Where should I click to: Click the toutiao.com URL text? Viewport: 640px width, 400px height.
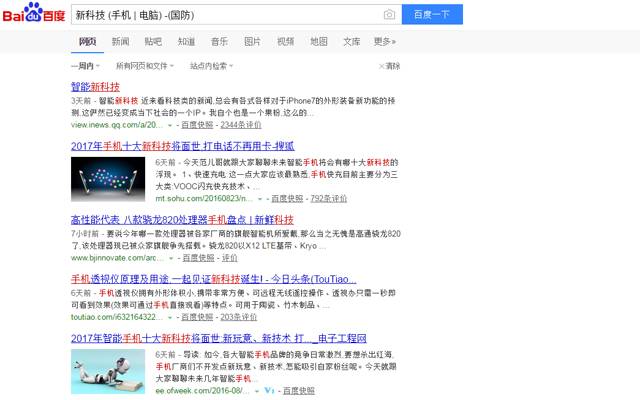(x=117, y=317)
